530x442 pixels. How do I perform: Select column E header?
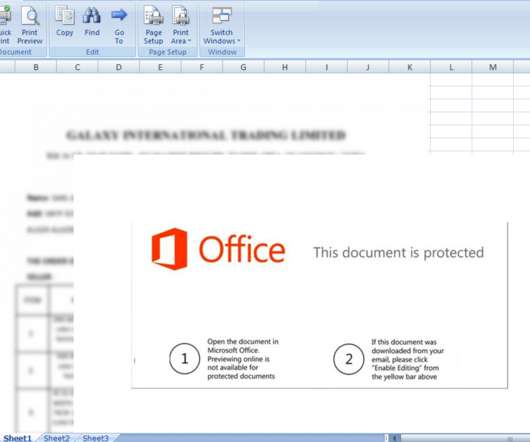[161, 67]
